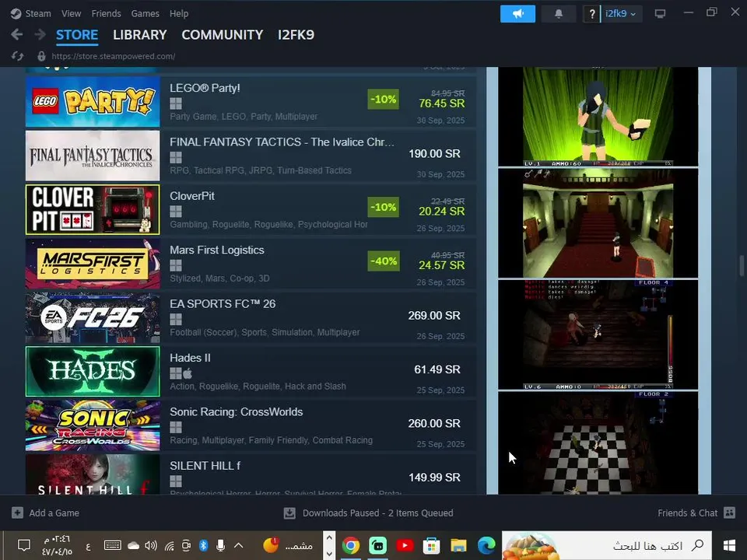Image resolution: width=747 pixels, height=560 pixels.
Task: Open the Games menu
Action: [x=146, y=14]
